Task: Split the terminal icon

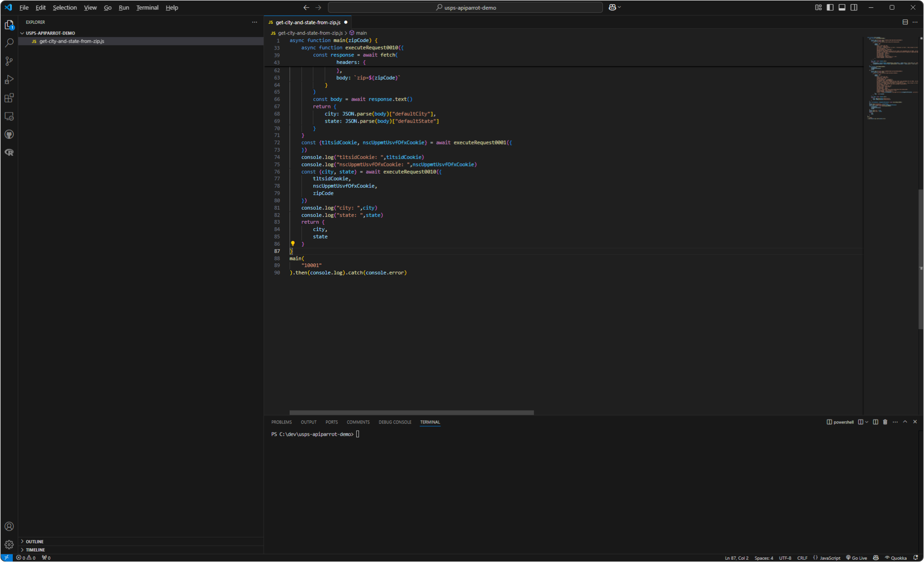Action: click(876, 422)
